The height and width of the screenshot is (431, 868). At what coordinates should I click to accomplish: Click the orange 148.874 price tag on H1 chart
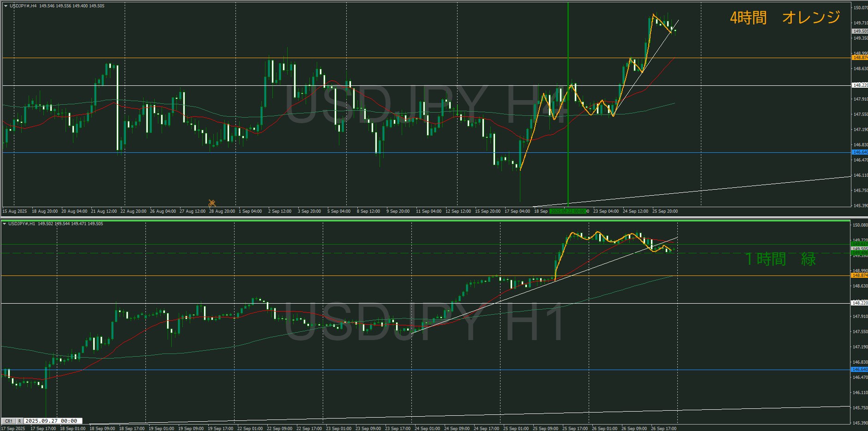coord(860,275)
